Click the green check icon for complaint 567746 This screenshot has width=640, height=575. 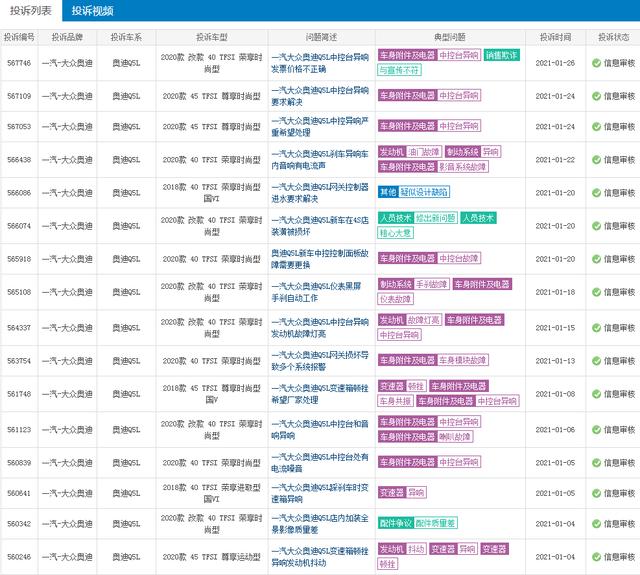pos(596,63)
